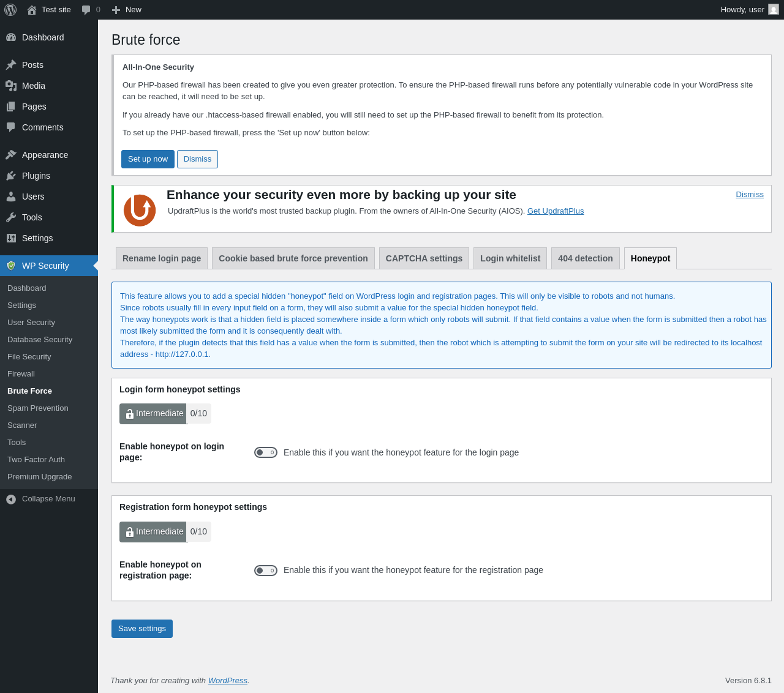The height and width of the screenshot is (693, 784).
Task: Follow the Get UpdraftPlus link
Action: 556,211
